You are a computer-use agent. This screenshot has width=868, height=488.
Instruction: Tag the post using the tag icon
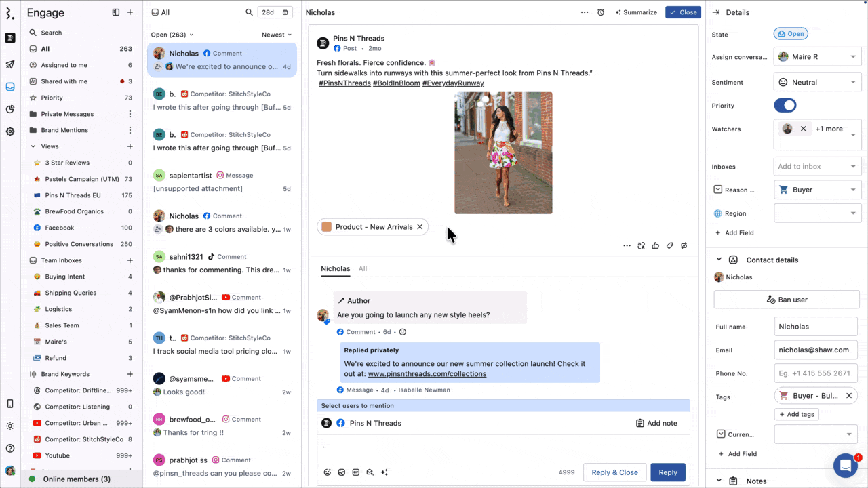pyautogui.click(x=670, y=245)
